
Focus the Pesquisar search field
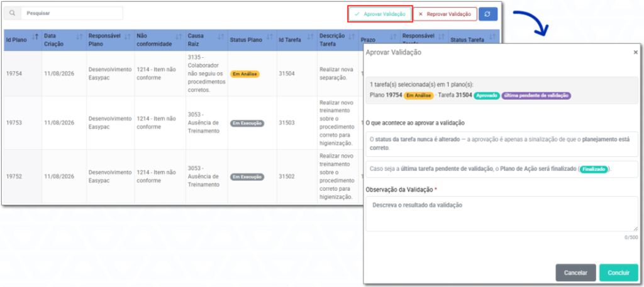click(x=72, y=13)
